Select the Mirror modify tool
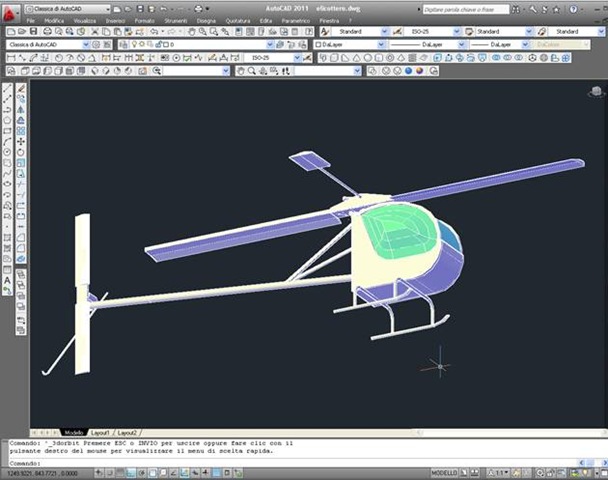 pos(21,109)
